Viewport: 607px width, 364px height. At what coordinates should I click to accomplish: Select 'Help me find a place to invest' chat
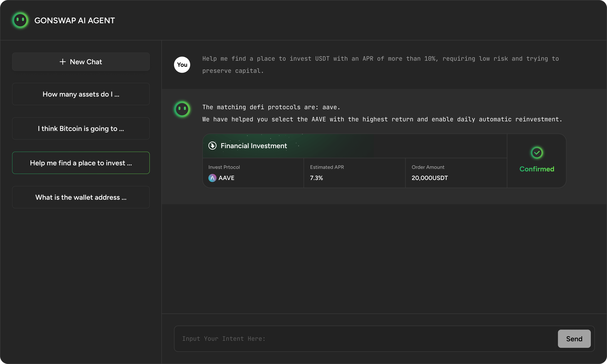pos(81,163)
